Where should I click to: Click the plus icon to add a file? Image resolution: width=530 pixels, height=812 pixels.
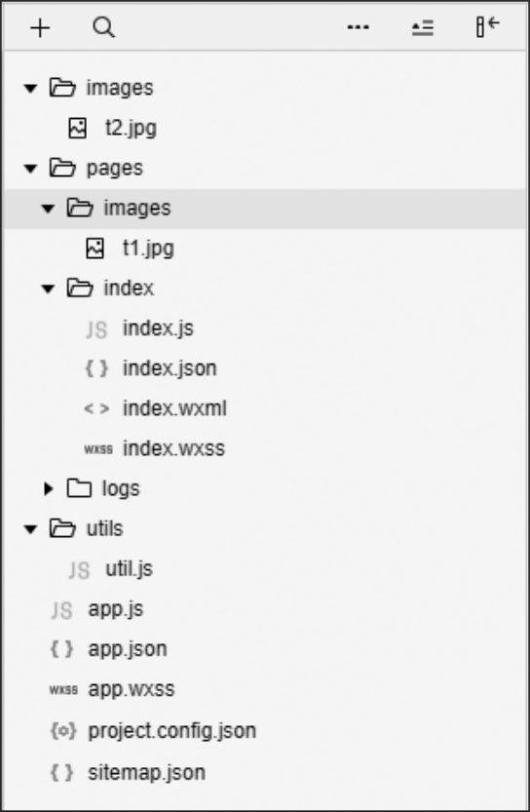click(x=40, y=27)
